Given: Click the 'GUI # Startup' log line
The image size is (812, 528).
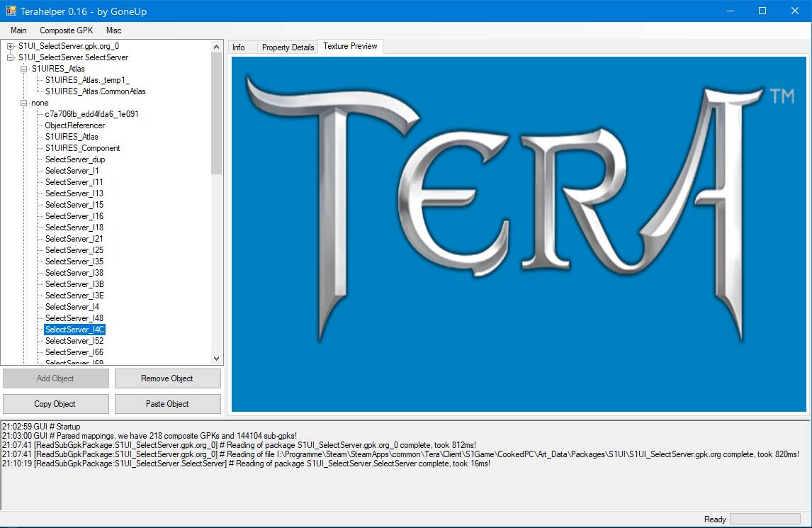Looking at the screenshot, I should pos(41,427).
